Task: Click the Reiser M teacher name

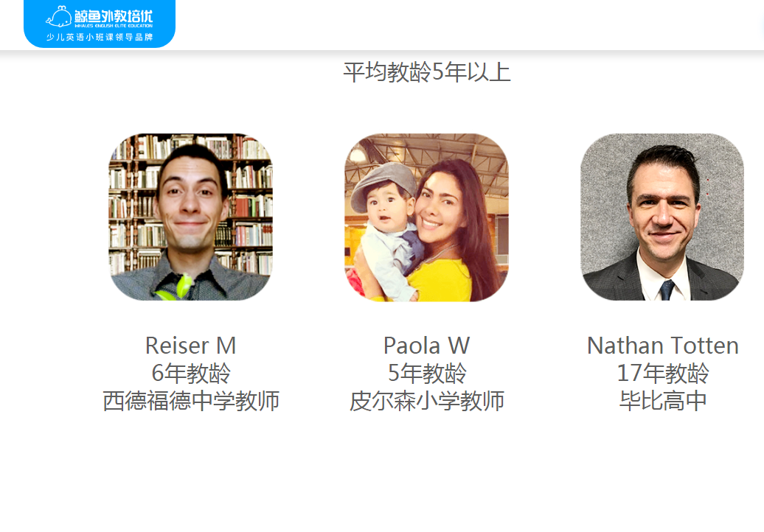Action: [190, 346]
